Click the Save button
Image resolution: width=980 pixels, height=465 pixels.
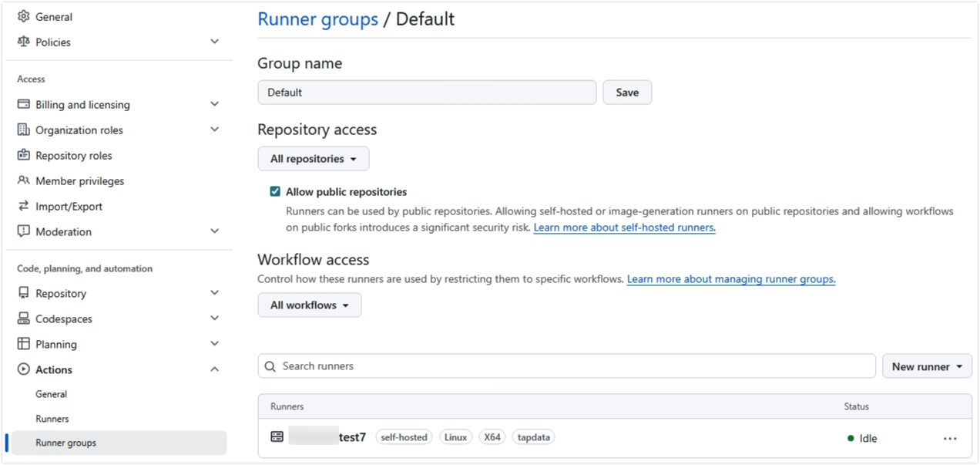pos(627,92)
